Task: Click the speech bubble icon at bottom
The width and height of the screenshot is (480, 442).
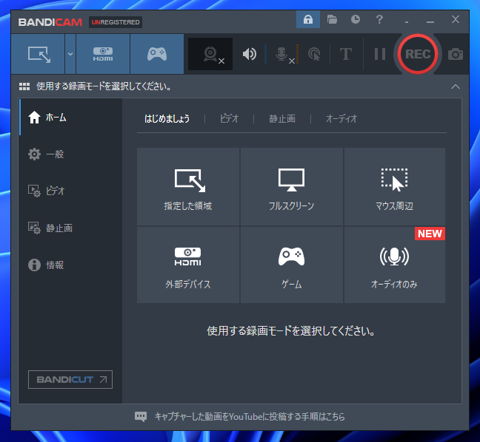Action: tap(141, 417)
